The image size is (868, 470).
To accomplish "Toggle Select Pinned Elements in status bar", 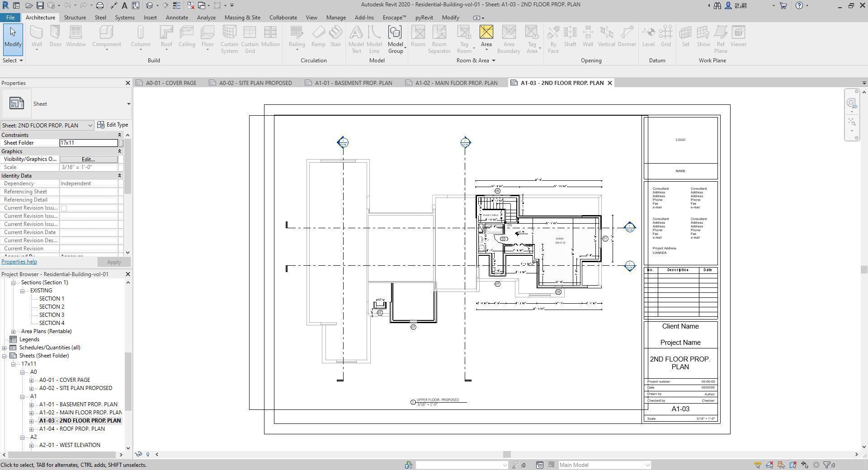I will click(781, 465).
